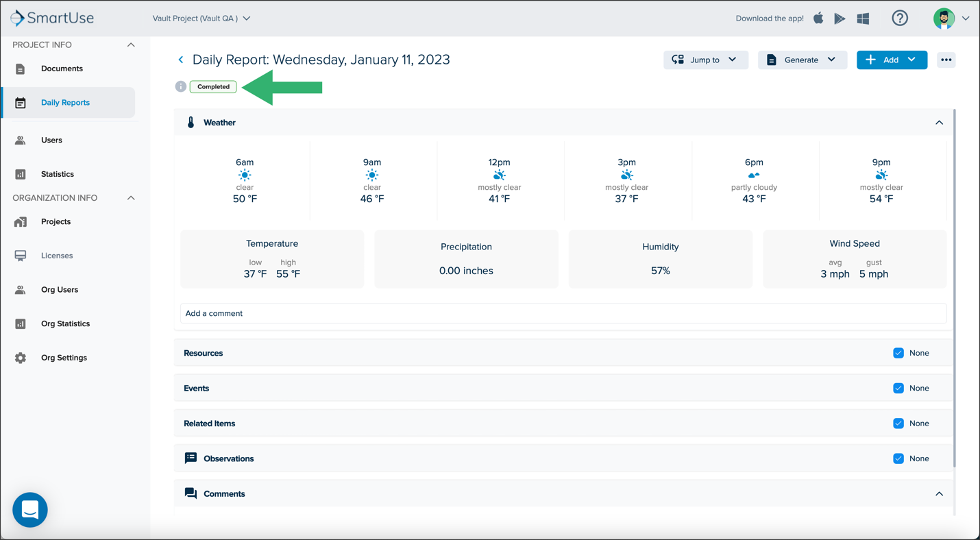Collapse the Weather section chevron
The image size is (980, 540).
click(x=939, y=123)
